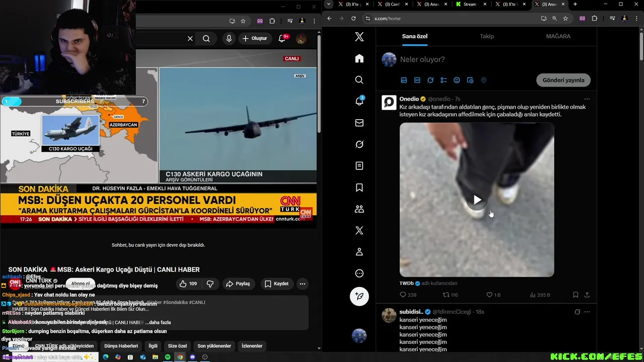Dislike the YouTube video
The image size is (644, 362).
click(x=210, y=284)
